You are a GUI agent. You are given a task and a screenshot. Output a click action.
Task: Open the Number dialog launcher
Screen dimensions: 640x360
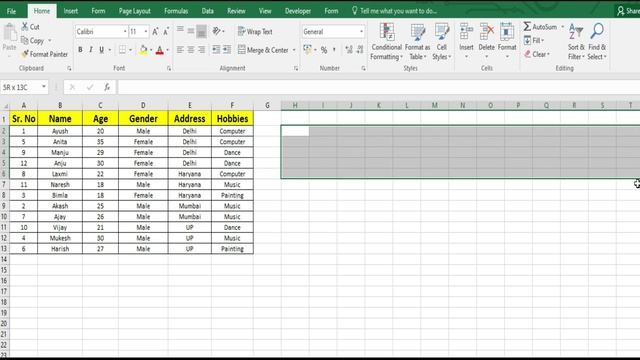[363, 69]
